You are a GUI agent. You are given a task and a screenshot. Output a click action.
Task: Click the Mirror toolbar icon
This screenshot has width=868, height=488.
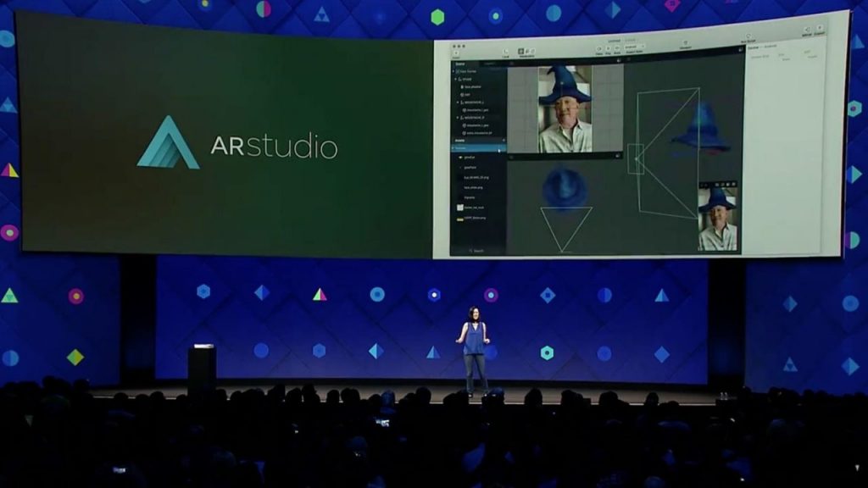(807, 31)
